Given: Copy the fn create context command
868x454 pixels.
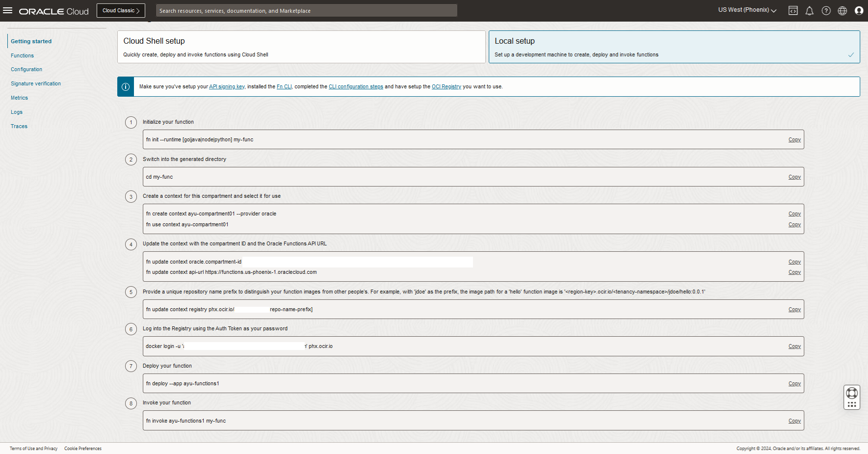Looking at the screenshot, I should point(794,214).
